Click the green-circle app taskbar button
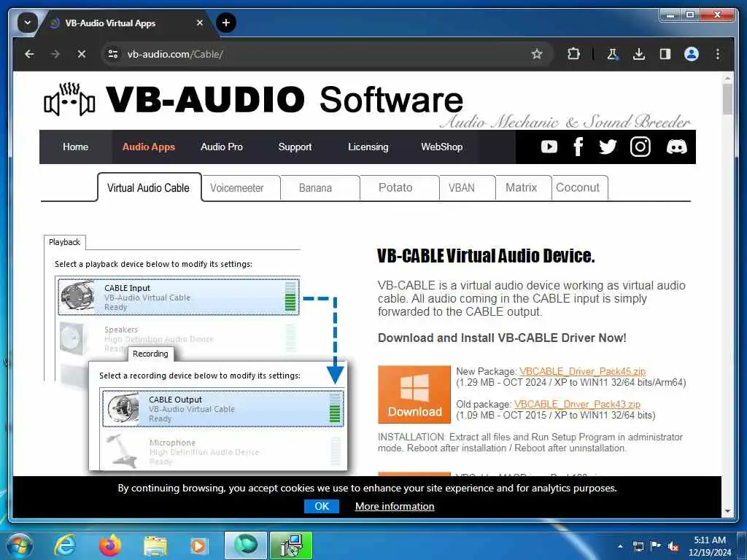The width and height of the screenshot is (747, 560). (x=246, y=545)
